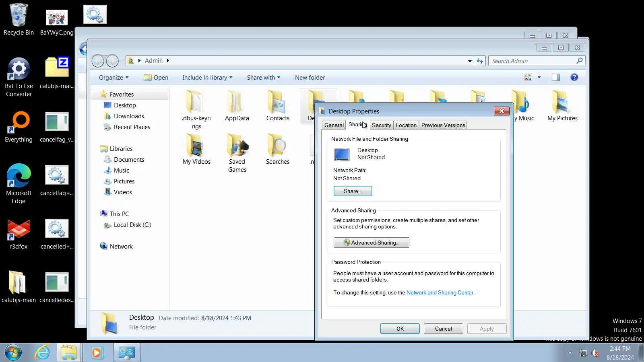
Task: Launch Microsoft Edge desktop shortcut
Action: click(x=19, y=184)
